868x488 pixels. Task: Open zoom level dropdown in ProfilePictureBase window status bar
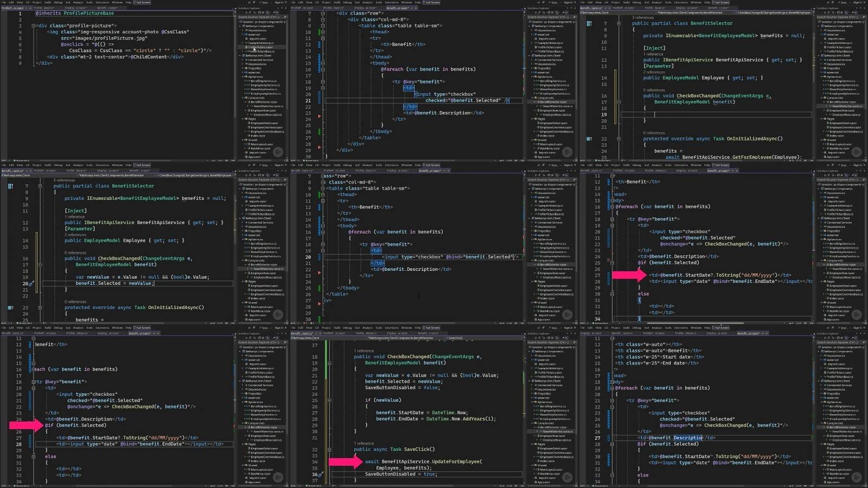6,160
